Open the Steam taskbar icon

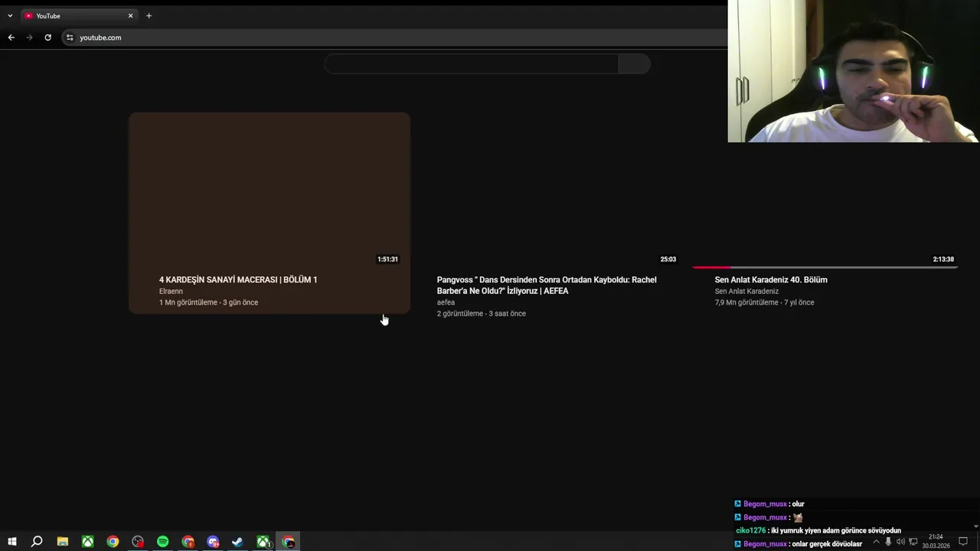click(x=238, y=542)
